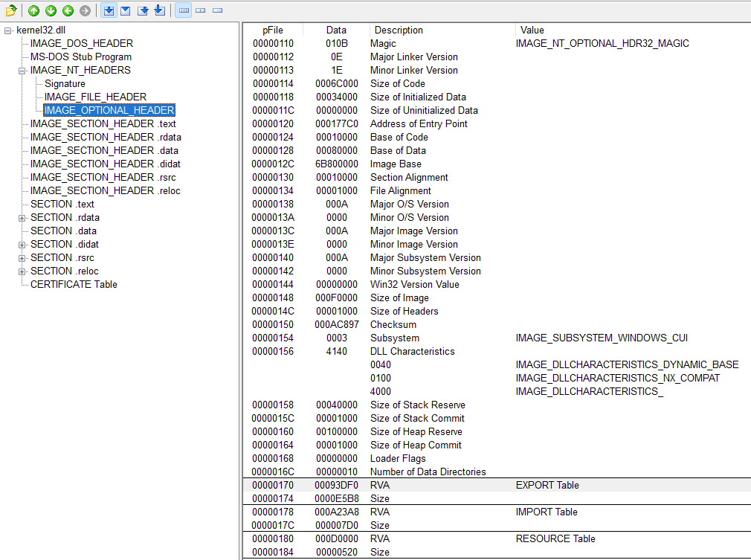Expand the SECTION .didat node
The image size is (751, 560).
22,245
